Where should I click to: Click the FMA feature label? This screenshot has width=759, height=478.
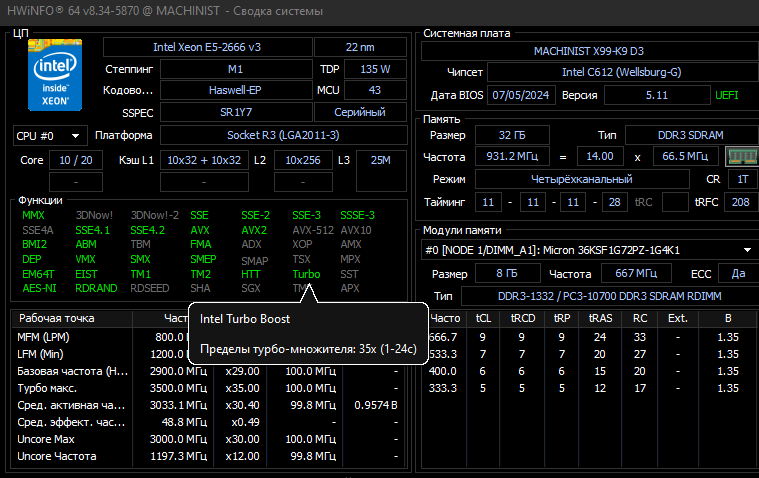[201, 244]
